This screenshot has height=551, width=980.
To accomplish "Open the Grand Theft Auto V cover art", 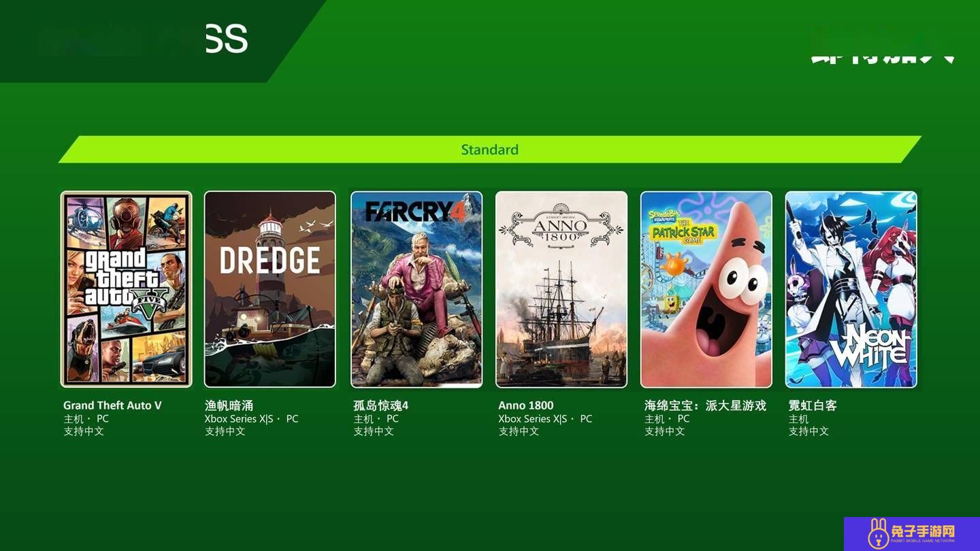I will [x=126, y=289].
